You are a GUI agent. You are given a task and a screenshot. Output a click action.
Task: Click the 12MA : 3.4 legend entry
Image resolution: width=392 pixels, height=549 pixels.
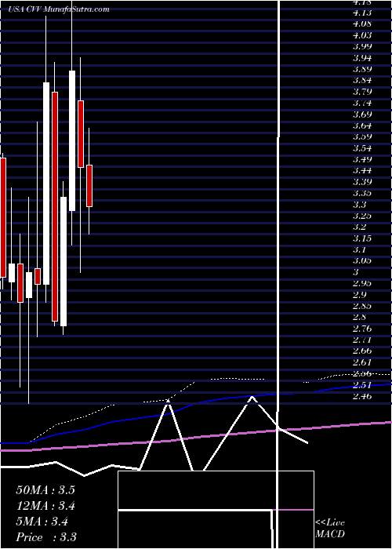pyautogui.click(x=45, y=506)
